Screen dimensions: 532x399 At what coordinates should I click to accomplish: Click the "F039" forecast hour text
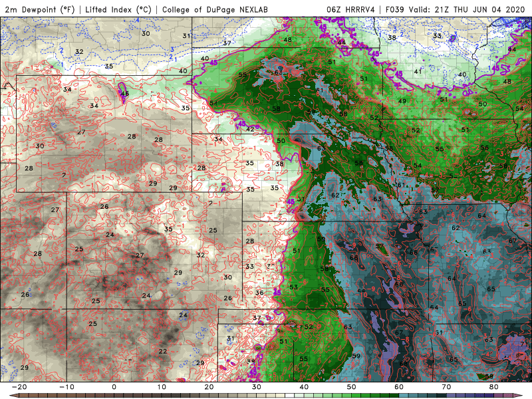click(394, 9)
